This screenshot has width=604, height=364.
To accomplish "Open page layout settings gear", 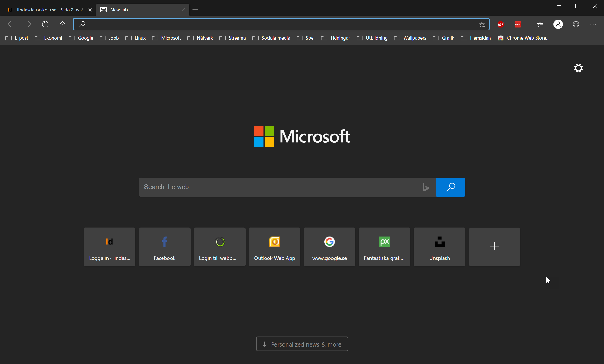I will click(578, 68).
